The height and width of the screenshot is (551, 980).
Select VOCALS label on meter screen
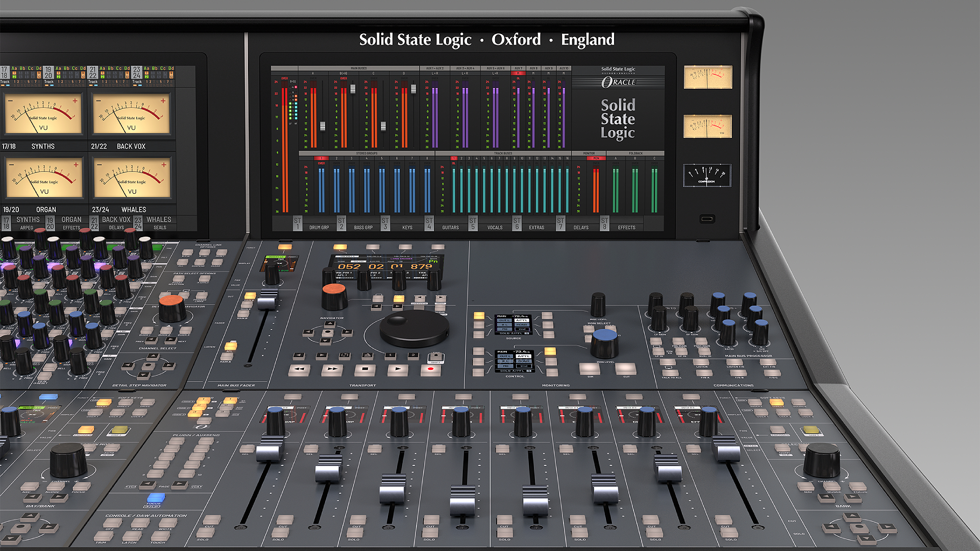point(495,228)
